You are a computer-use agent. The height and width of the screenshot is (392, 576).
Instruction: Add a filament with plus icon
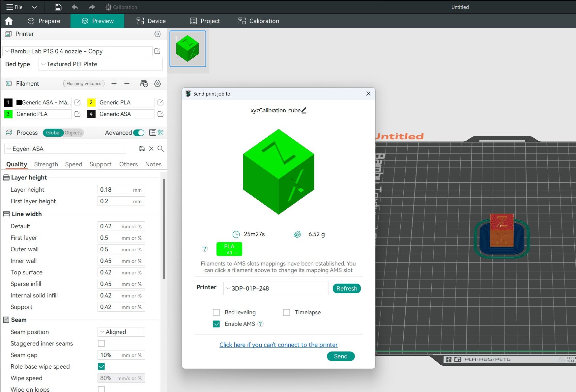coord(114,84)
